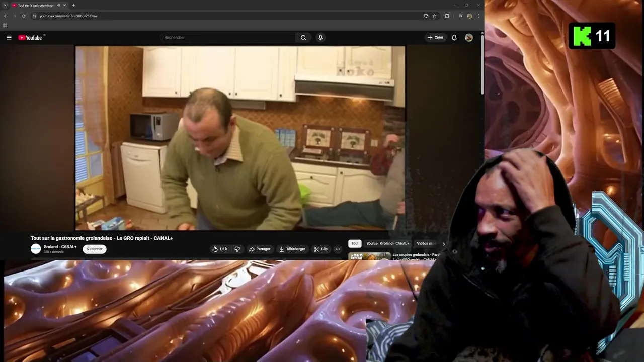Subscribe using the S'abonner button
Image resolution: width=644 pixels, height=362 pixels.
click(x=95, y=249)
